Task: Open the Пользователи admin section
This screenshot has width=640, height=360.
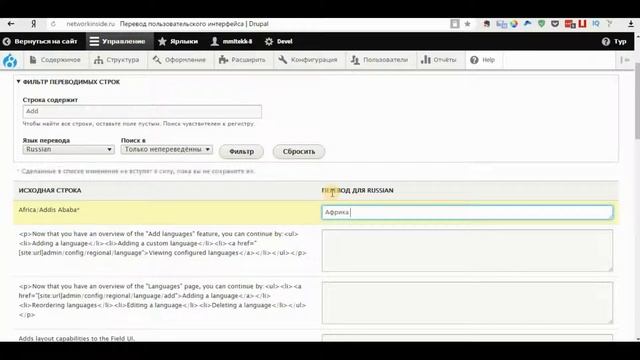Action: (380, 60)
